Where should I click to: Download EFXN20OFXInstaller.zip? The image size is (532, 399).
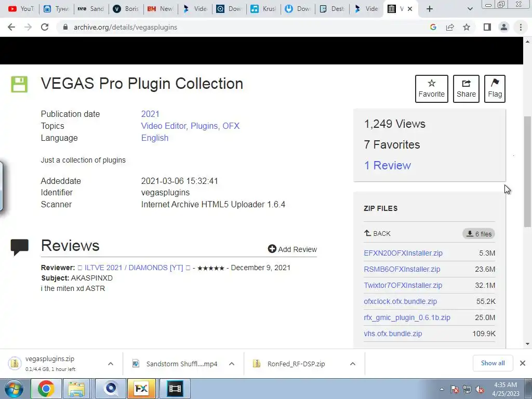click(x=403, y=253)
